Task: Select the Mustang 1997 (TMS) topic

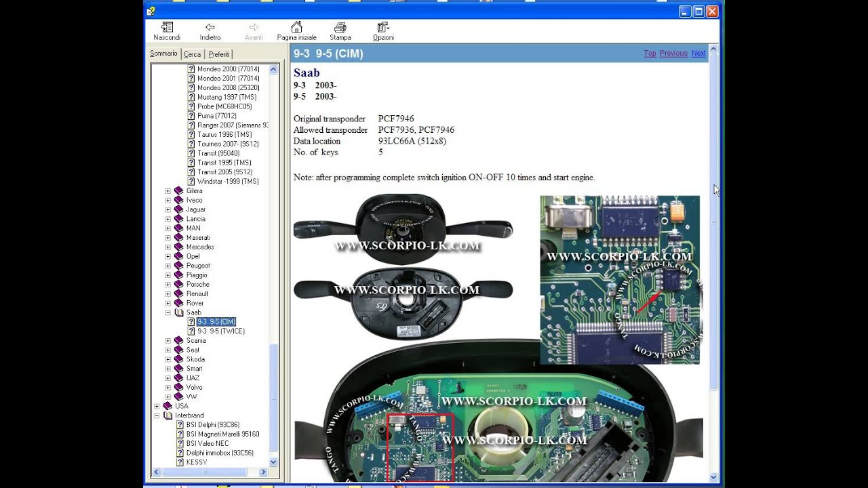Action: click(x=226, y=98)
